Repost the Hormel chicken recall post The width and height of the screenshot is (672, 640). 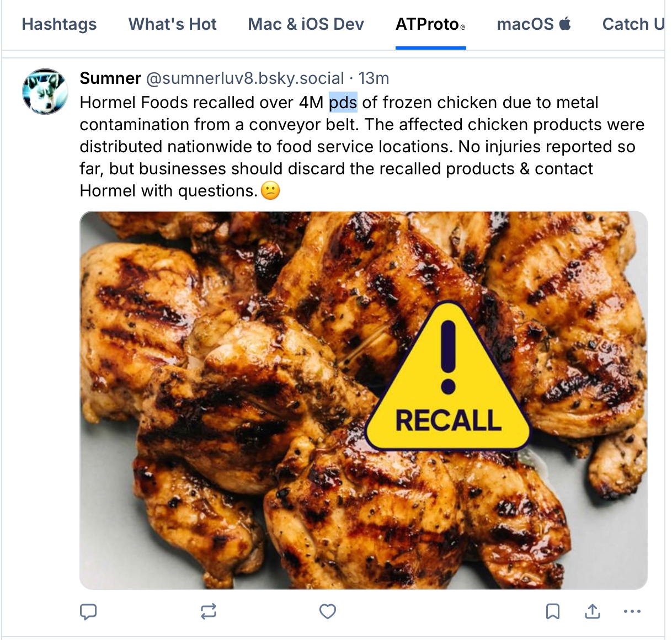[x=209, y=611]
